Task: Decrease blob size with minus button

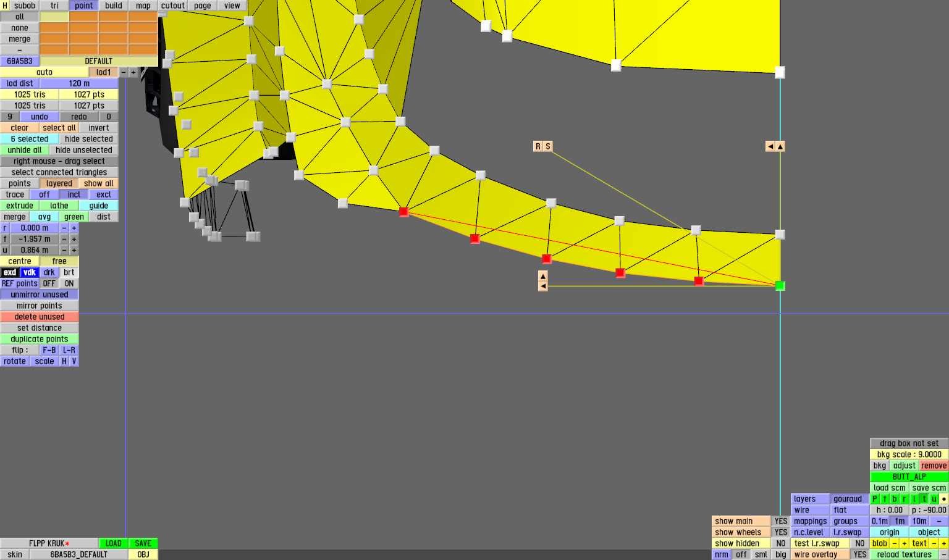Action: point(895,543)
